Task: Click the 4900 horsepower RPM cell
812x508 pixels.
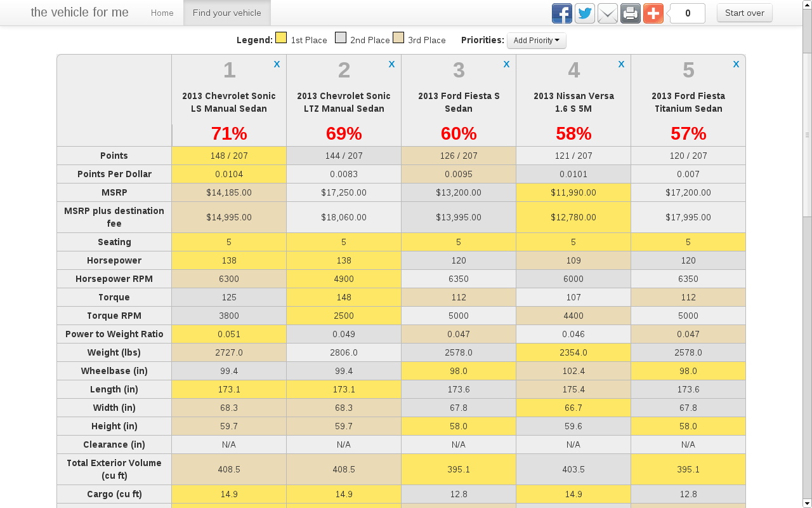Action: click(344, 279)
